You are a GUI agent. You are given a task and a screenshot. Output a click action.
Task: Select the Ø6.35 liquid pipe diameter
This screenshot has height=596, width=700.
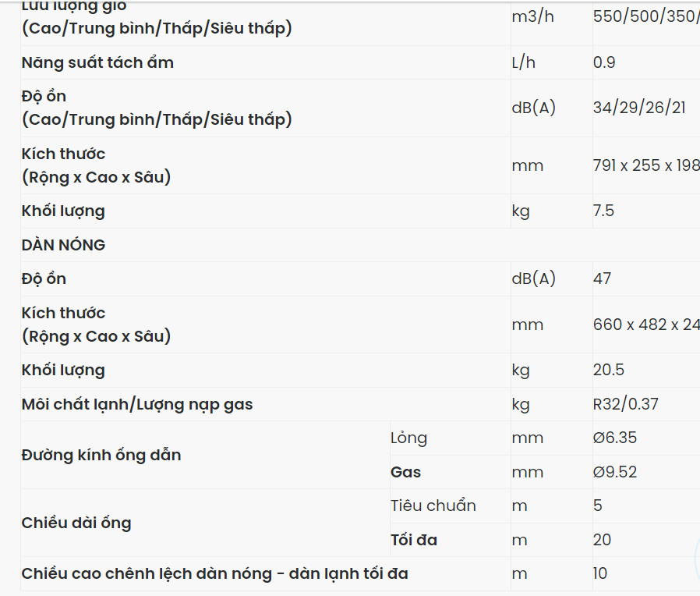pyautogui.click(x=614, y=438)
